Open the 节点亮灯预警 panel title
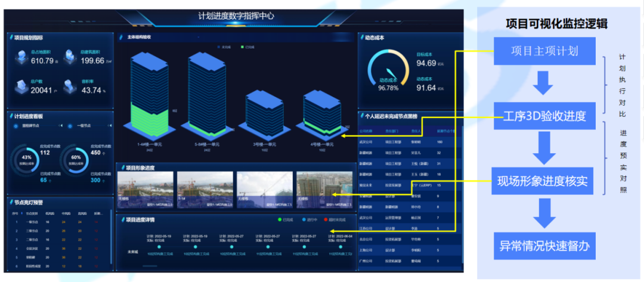Viewport: 644px width, 282px height. (29, 202)
